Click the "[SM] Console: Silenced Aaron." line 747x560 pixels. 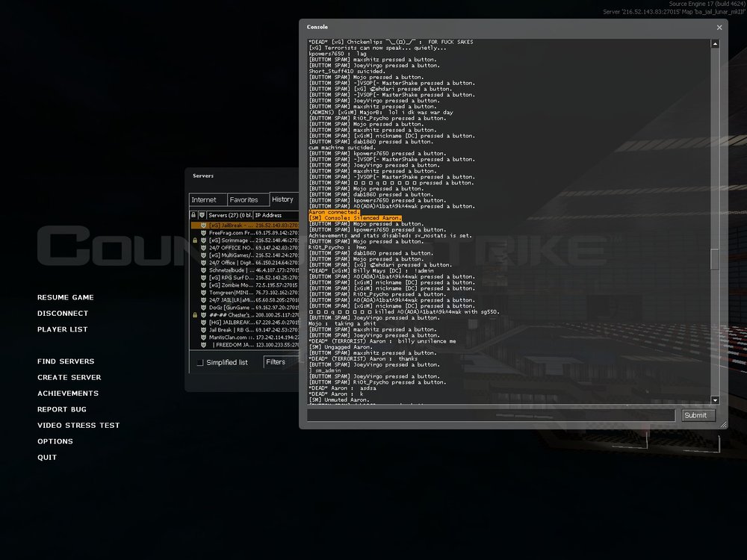(x=355, y=217)
